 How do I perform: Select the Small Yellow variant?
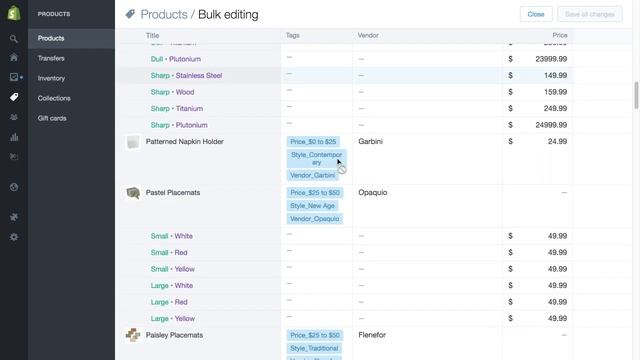173,269
